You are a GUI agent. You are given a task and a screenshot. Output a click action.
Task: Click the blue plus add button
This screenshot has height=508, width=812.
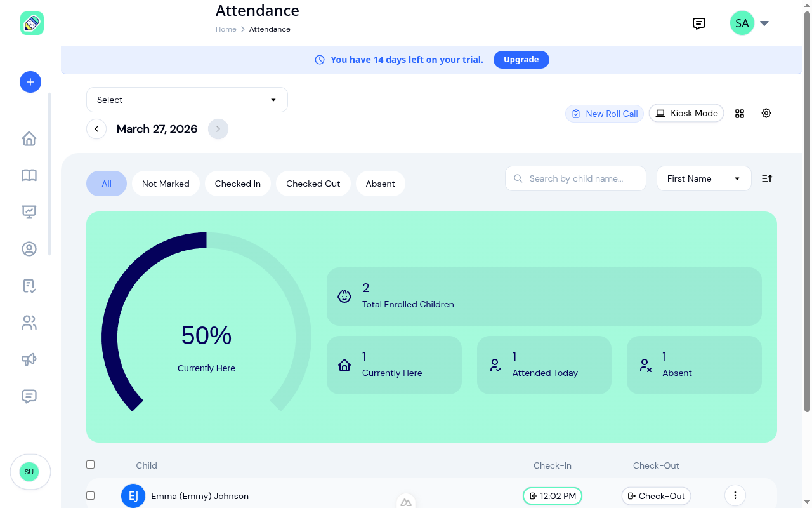[x=30, y=82]
